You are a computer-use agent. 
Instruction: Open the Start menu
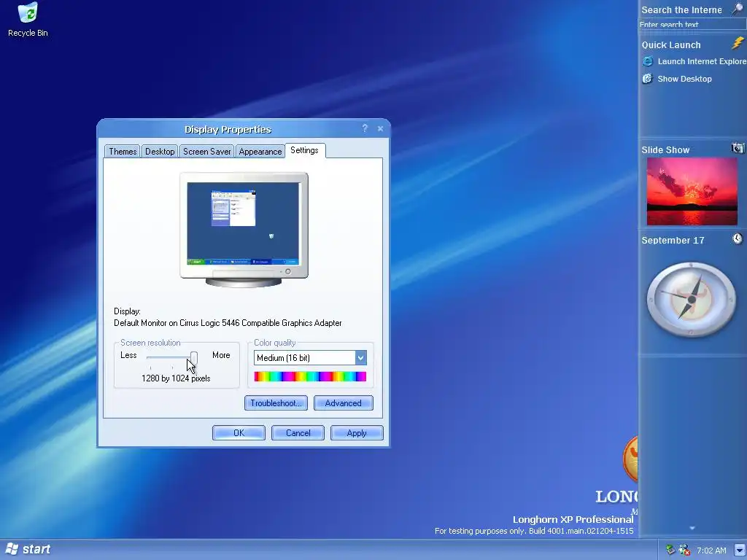point(28,549)
